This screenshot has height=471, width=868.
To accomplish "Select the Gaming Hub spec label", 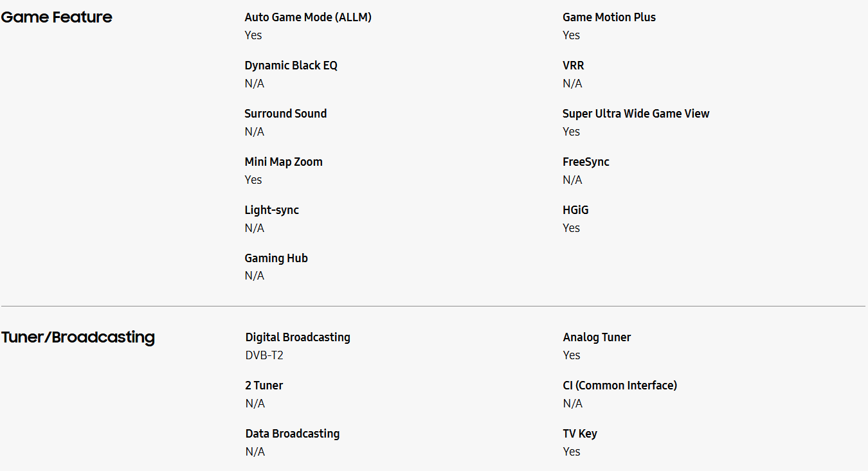I will (x=276, y=258).
